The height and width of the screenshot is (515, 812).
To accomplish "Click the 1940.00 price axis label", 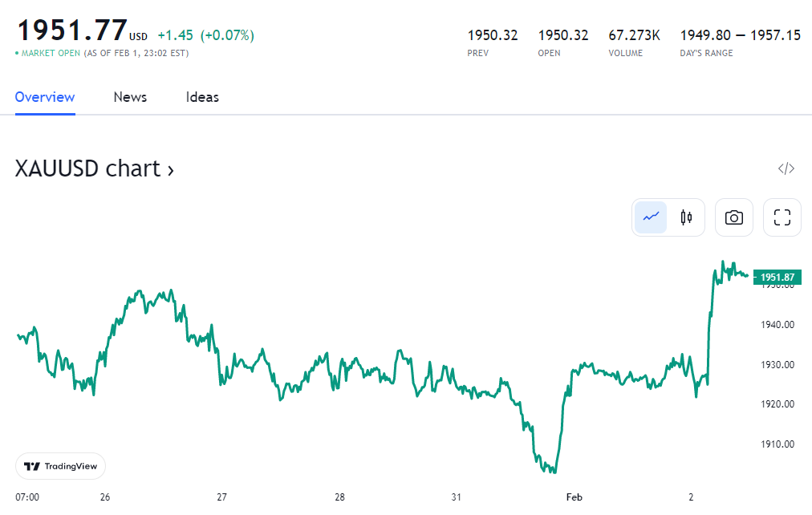I will pyautogui.click(x=777, y=325).
